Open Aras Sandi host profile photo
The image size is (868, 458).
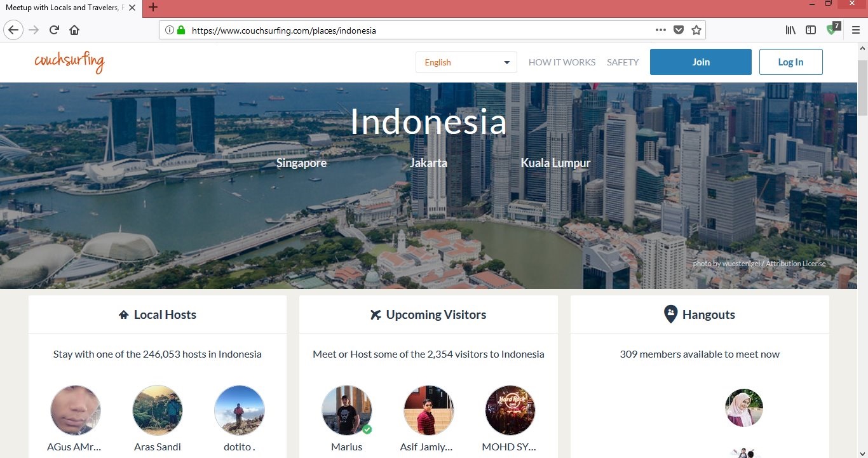click(158, 410)
